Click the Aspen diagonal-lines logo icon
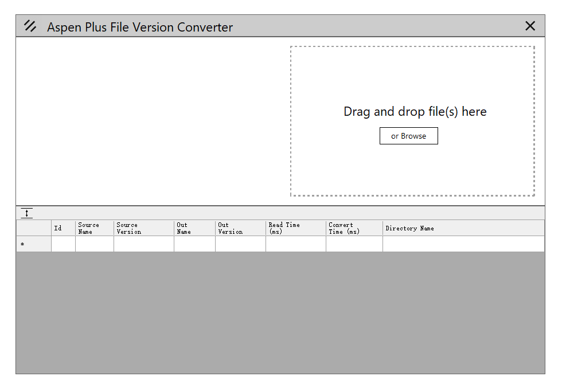 coord(30,26)
